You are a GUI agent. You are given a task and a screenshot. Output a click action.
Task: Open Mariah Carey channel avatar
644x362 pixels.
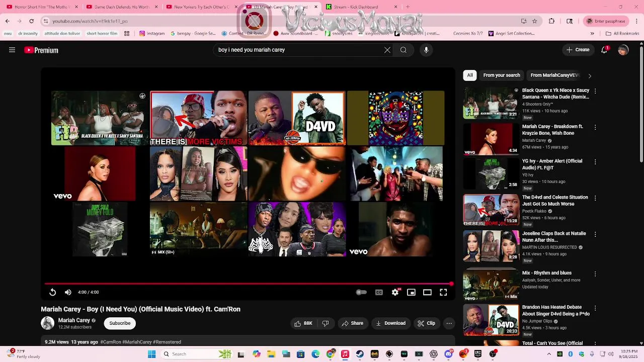pyautogui.click(x=47, y=323)
